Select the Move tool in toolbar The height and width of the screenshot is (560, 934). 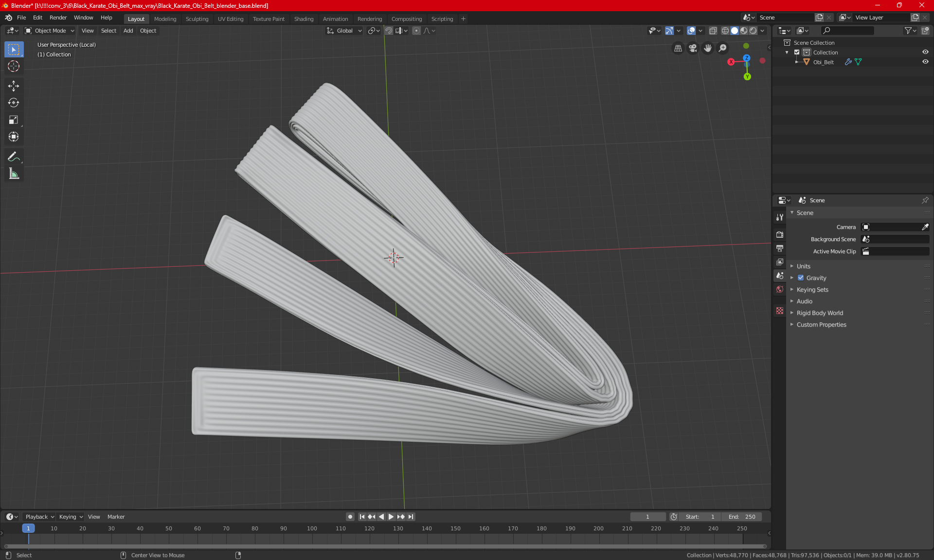click(14, 86)
